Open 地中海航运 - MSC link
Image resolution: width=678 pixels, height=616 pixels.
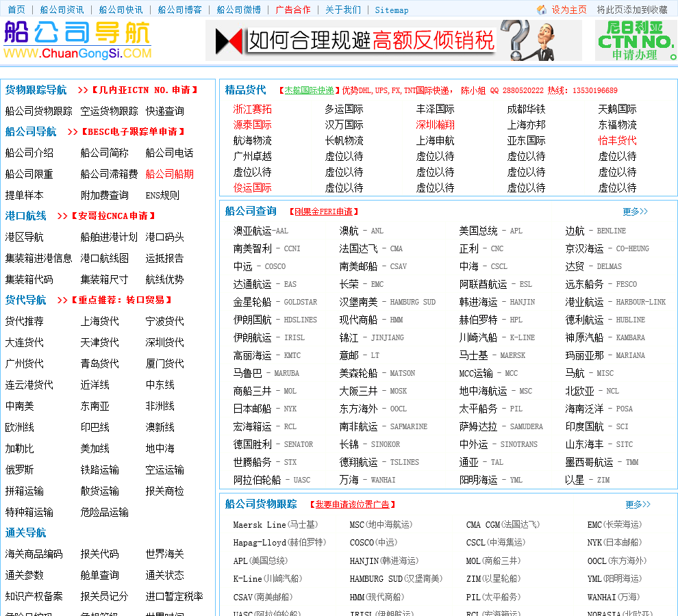[x=496, y=392]
